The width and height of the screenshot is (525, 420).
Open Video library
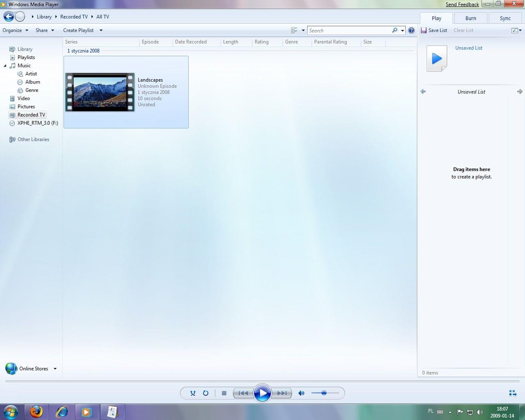point(23,98)
